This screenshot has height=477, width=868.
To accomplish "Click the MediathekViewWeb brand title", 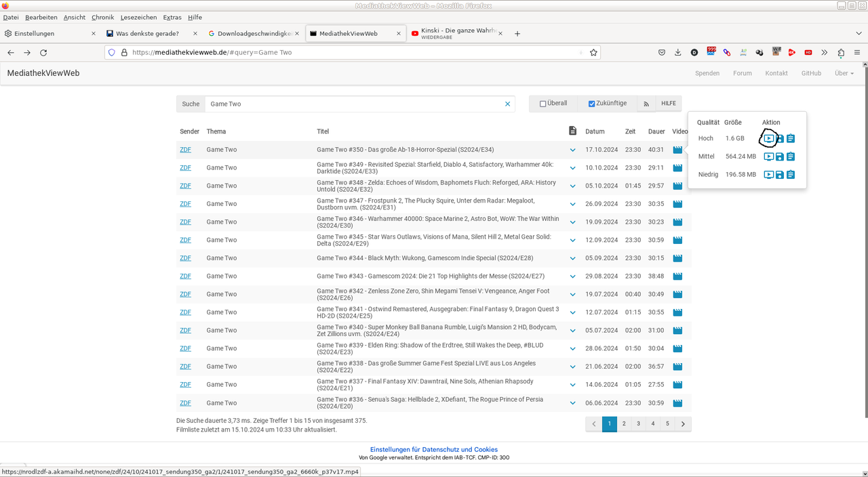I will click(43, 72).
